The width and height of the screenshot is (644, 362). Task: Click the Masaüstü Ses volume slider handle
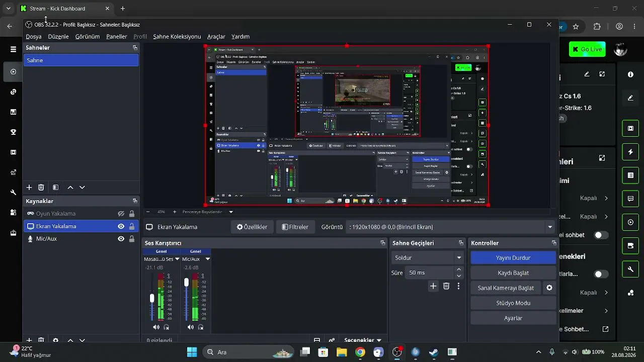pyautogui.click(x=152, y=298)
